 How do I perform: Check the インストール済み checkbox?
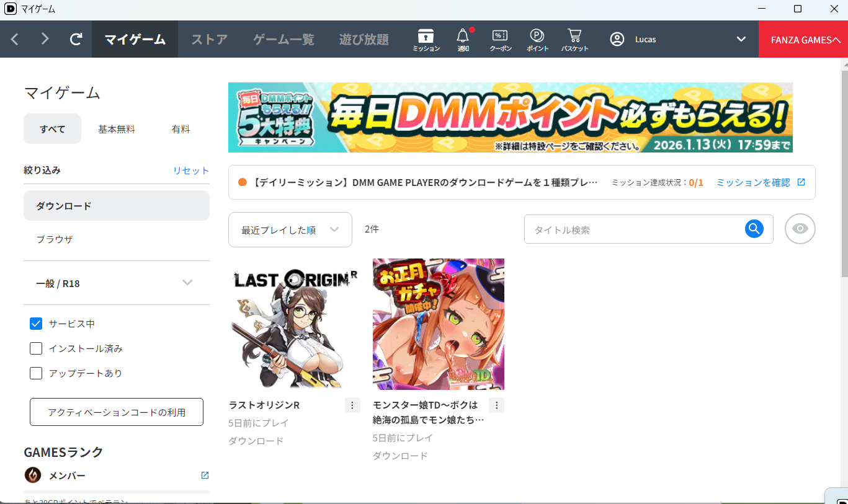click(x=36, y=348)
